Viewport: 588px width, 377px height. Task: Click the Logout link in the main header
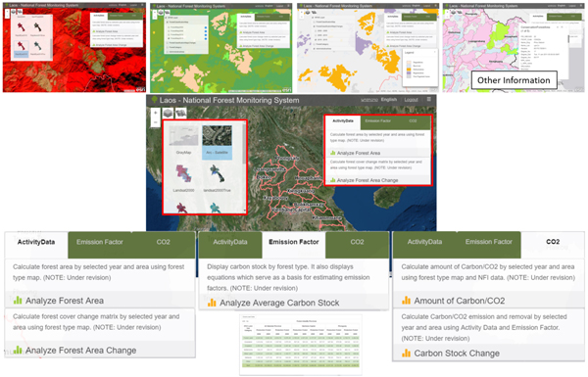click(411, 100)
